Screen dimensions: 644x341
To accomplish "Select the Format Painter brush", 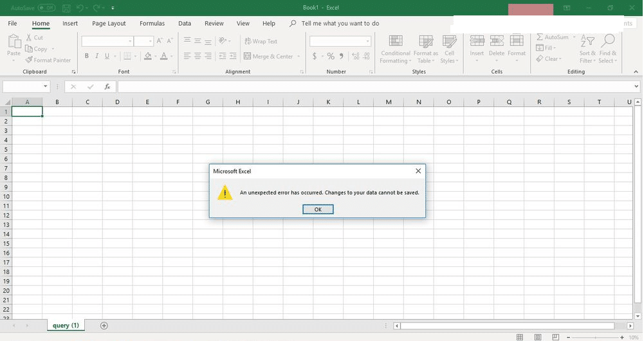I will 29,60.
